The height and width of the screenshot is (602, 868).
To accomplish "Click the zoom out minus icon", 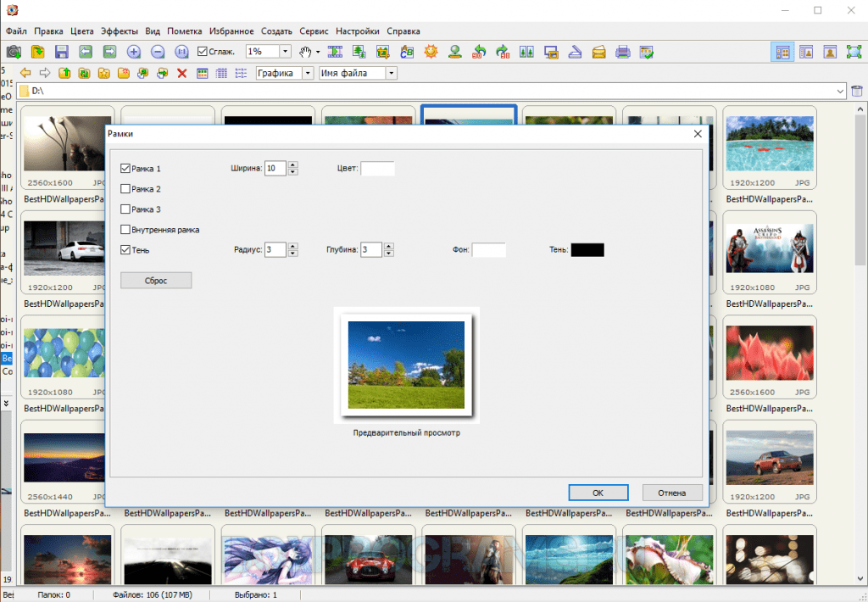I will click(157, 52).
